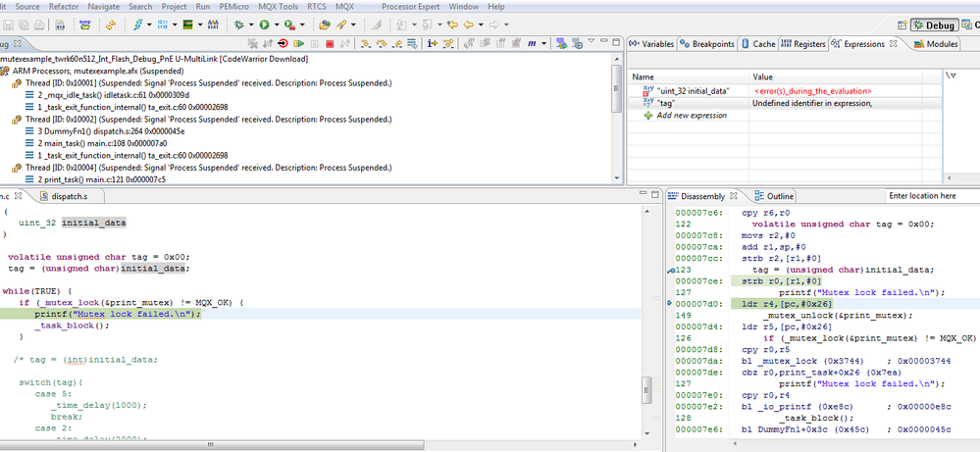Open the back navigation history dropdown
The height and width of the screenshot is (452, 980).
(x=481, y=25)
